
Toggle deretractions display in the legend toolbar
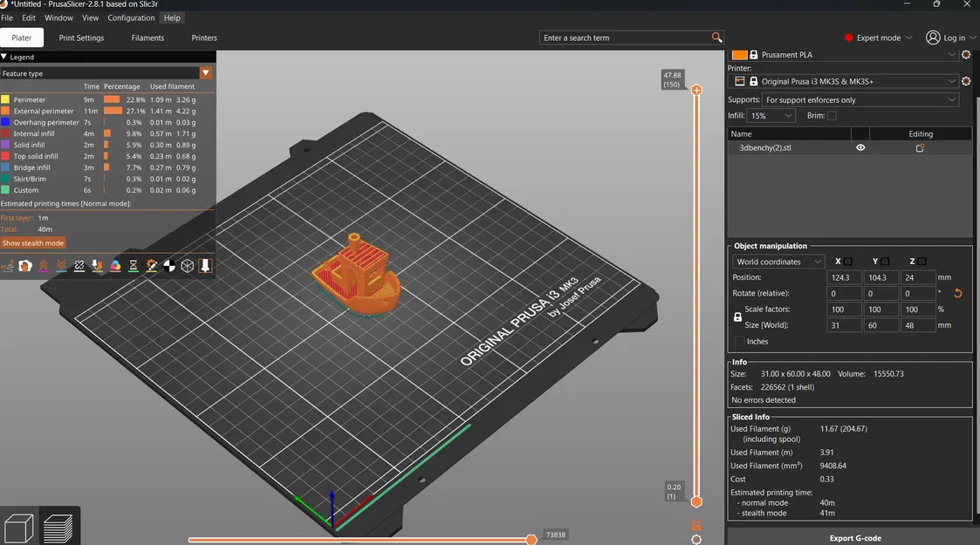pyautogui.click(x=60, y=265)
